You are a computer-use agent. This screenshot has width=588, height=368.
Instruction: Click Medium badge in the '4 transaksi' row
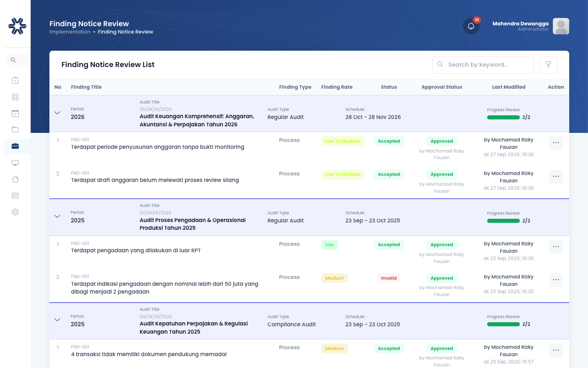(x=334, y=348)
